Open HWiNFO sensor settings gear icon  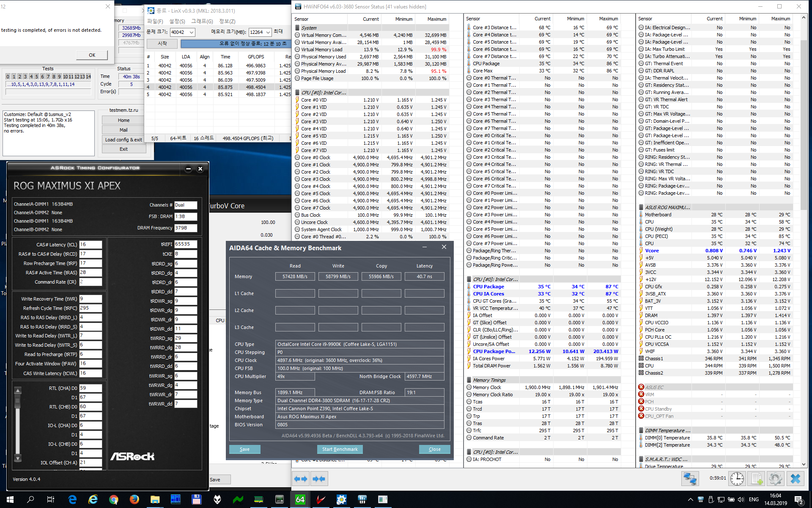[775, 479]
